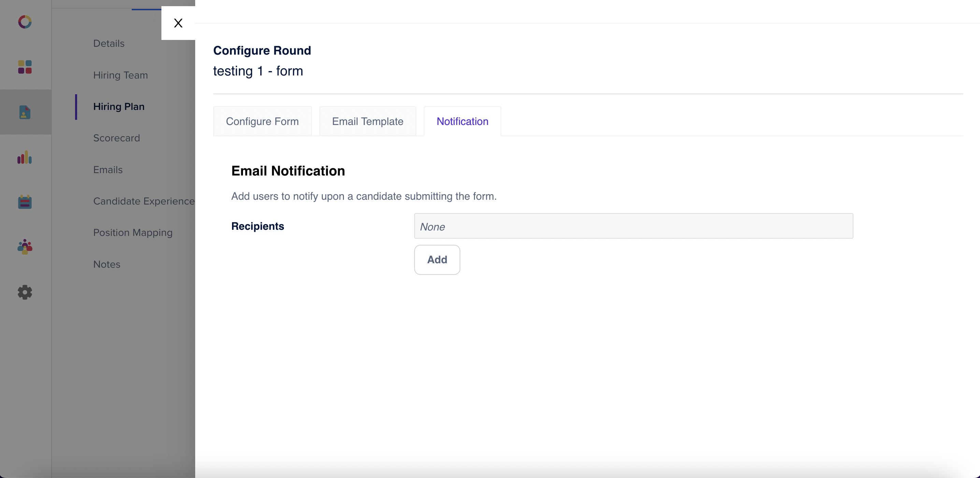Open Details in the job menu

109,43
